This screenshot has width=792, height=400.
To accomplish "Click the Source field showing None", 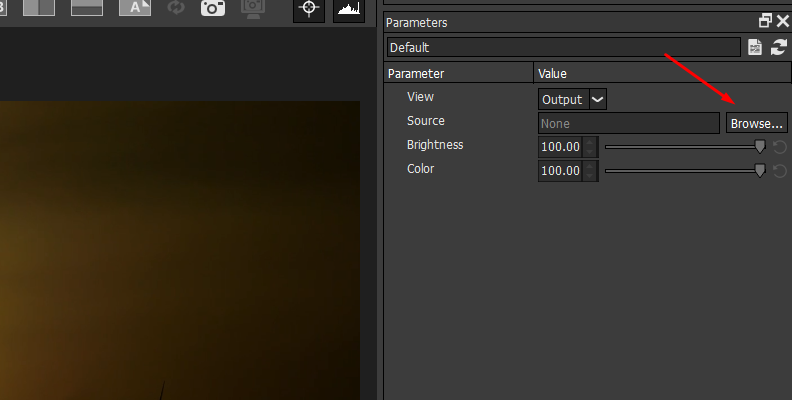I will pyautogui.click(x=629, y=123).
